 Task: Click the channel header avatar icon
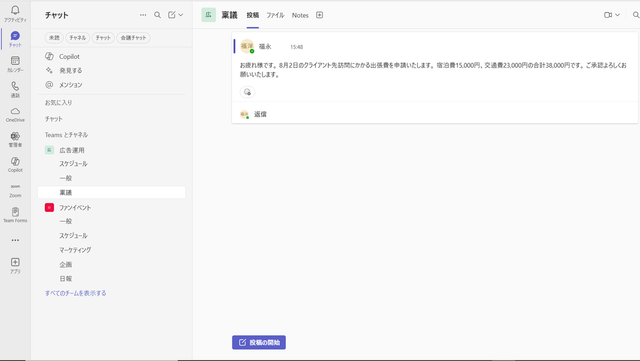point(209,15)
